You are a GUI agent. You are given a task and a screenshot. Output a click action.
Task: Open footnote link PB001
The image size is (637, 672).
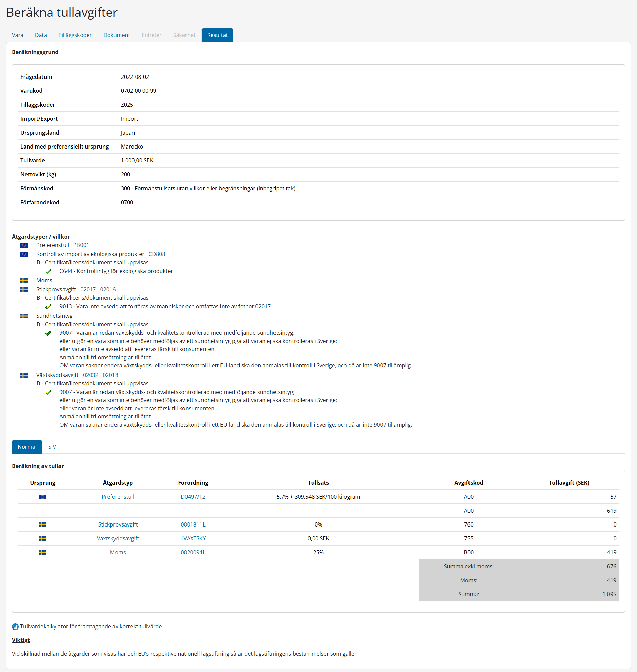point(81,245)
